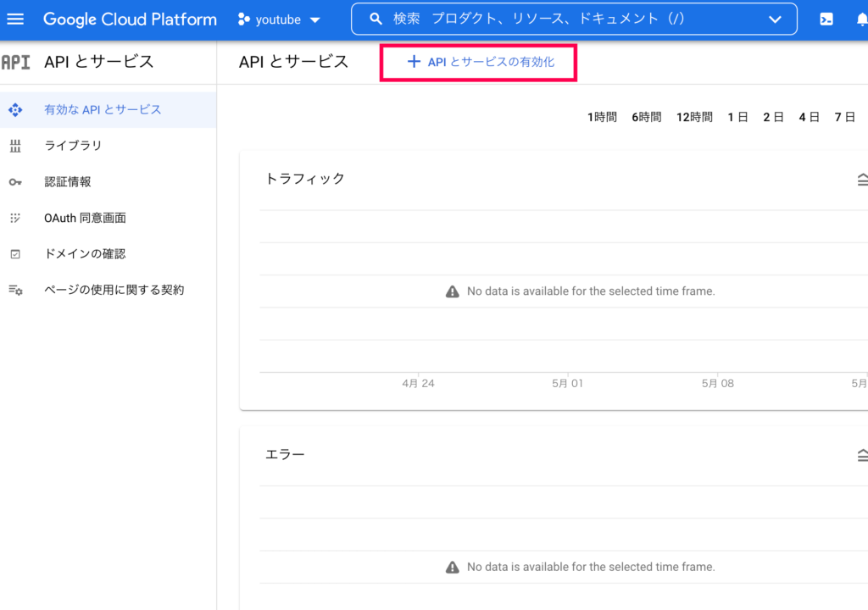Click the enable APIs and services button
The height and width of the screenshot is (610, 868).
pyautogui.click(x=479, y=62)
